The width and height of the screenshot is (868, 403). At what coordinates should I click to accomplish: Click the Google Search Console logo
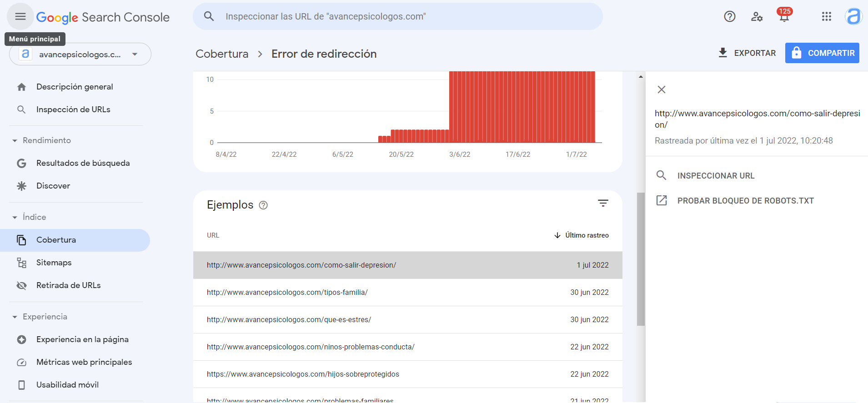coord(103,17)
